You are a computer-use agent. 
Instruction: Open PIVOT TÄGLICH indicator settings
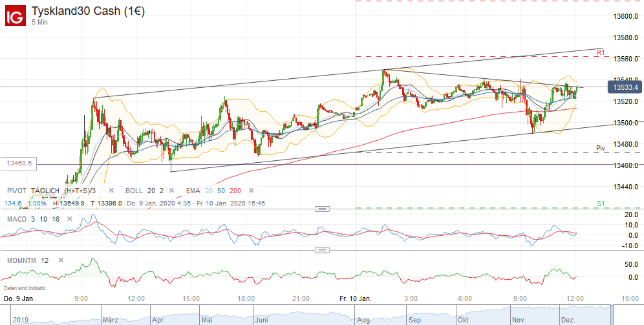53,191
